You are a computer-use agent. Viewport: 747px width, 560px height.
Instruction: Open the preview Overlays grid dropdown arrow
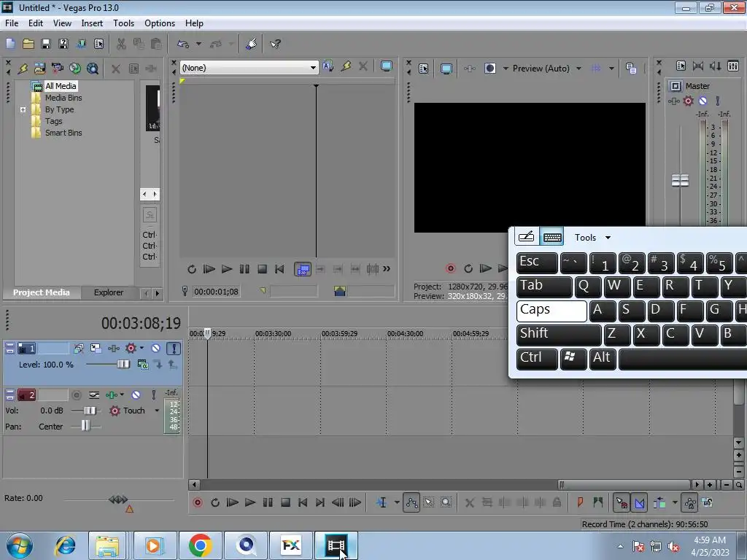tap(611, 69)
